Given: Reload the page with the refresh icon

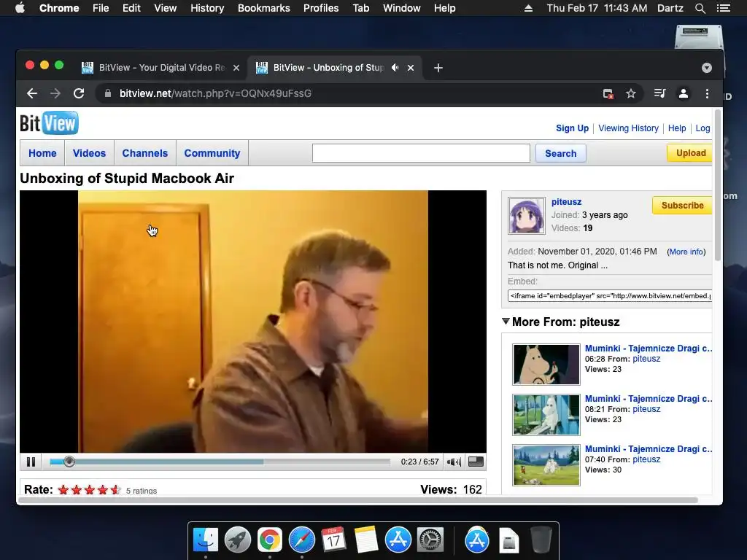Looking at the screenshot, I should click(x=79, y=93).
